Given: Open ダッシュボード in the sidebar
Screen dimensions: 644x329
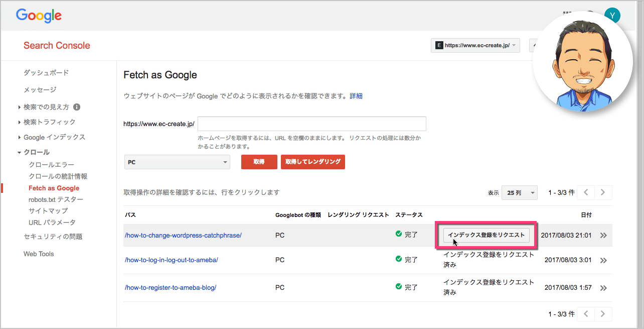Looking at the screenshot, I should pos(46,73).
